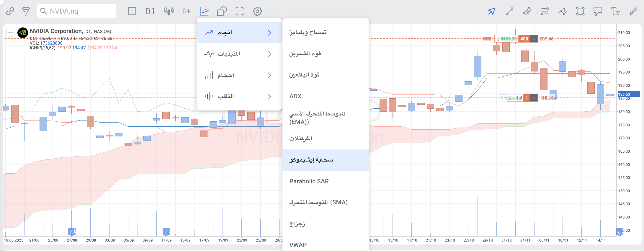Screen dimensions: 644x251
Task: Open the أحجام volumes category
Action: (x=239, y=75)
